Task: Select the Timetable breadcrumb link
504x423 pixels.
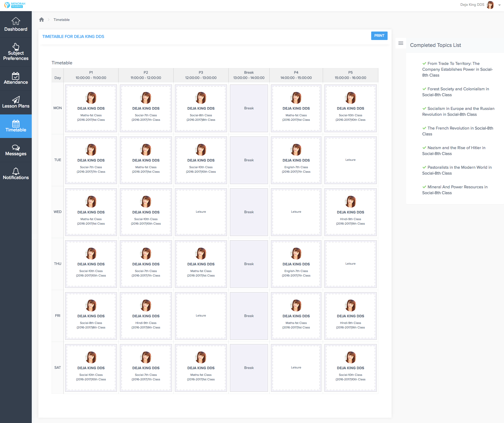Action: click(x=61, y=19)
